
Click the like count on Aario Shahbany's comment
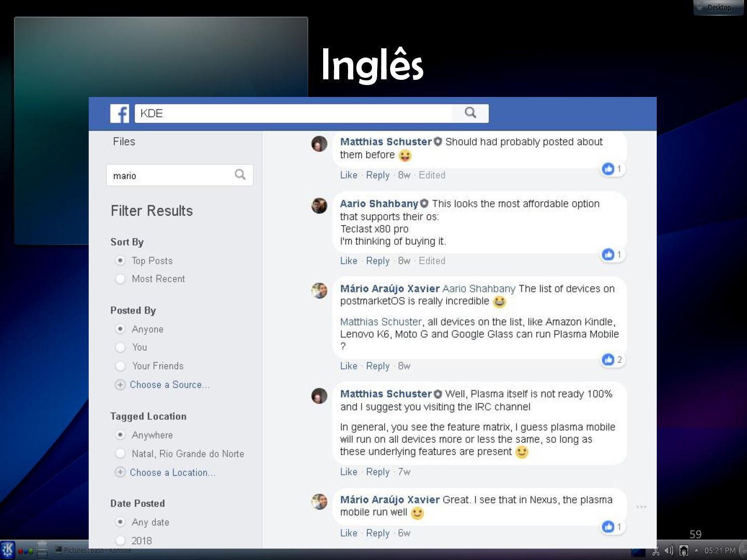tap(612, 254)
